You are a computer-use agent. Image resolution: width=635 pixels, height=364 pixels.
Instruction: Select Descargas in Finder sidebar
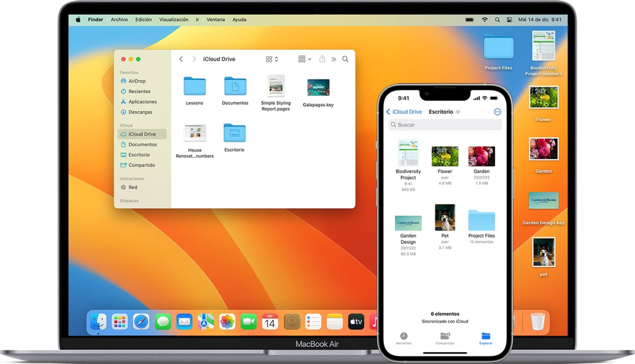(142, 112)
